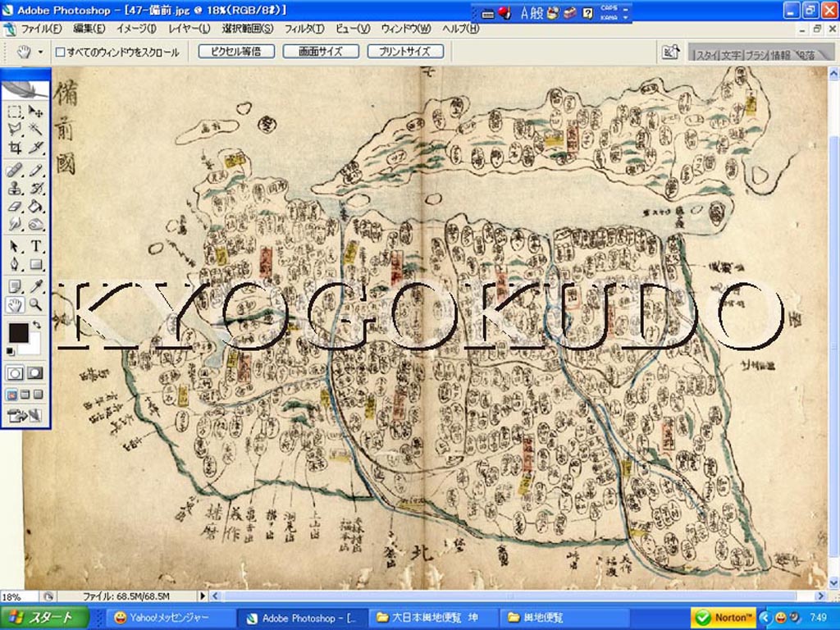
Task: Open the フィルタ (Filter) menu
Action: coord(304,29)
